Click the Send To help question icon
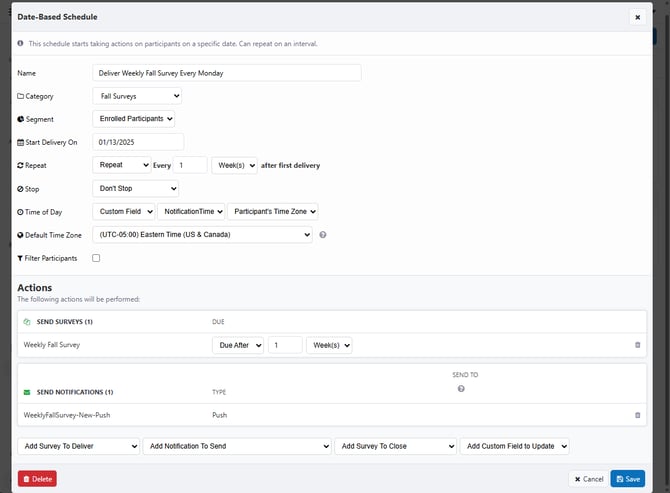 (461, 388)
